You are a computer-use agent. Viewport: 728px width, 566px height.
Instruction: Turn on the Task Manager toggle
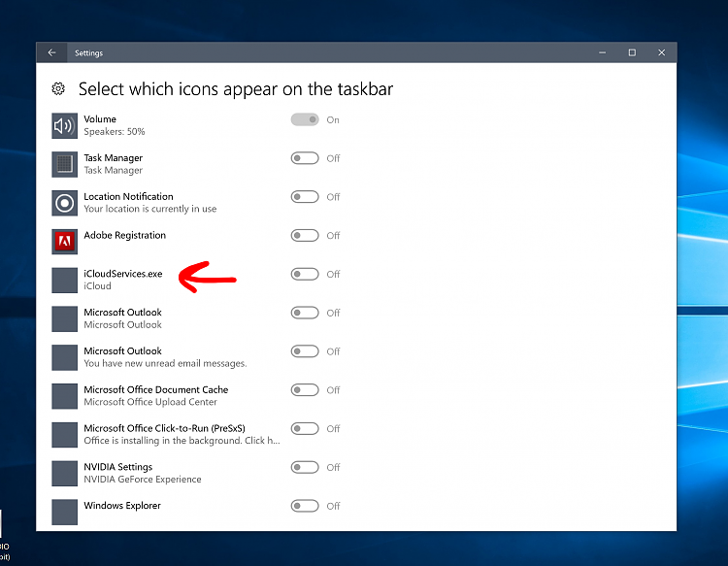tap(305, 158)
